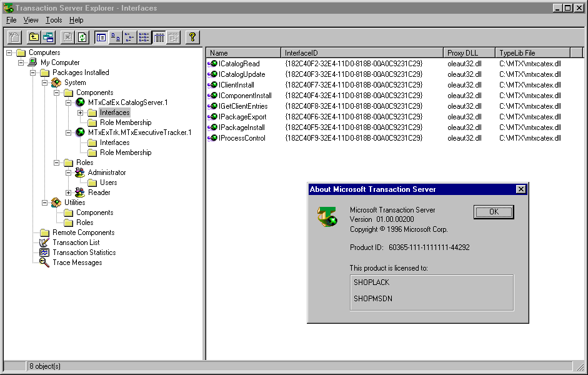
Task: Click the My Computer icon in tree
Action: pos(33,62)
